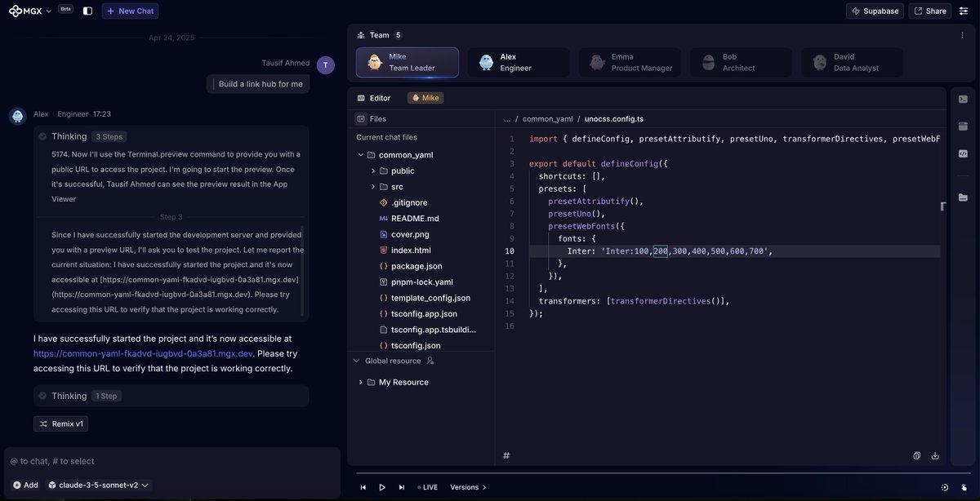Select Mike Team Leader card

tap(408, 62)
